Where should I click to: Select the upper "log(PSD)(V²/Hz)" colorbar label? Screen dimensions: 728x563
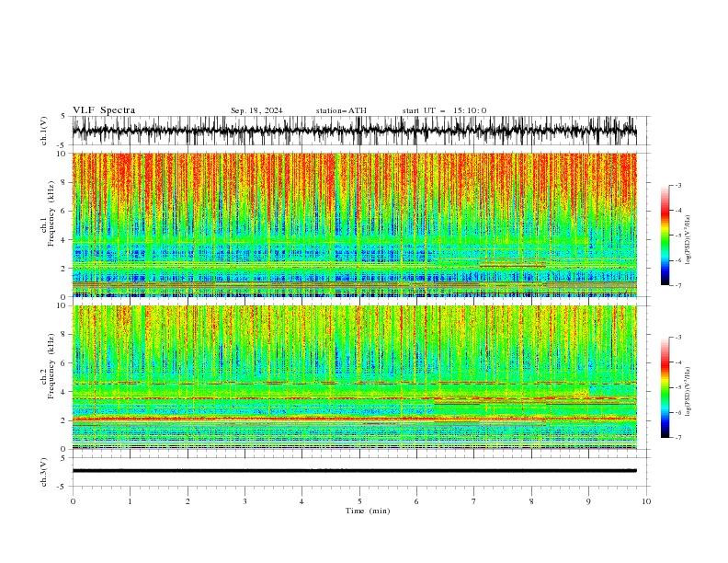tap(688, 240)
